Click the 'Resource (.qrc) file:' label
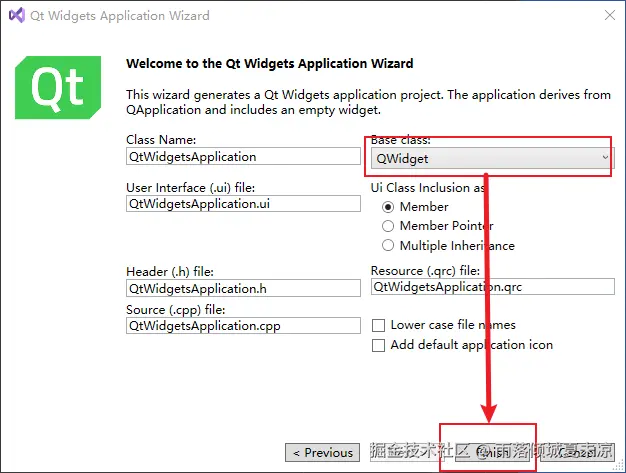626x473 pixels. coord(425,271)
